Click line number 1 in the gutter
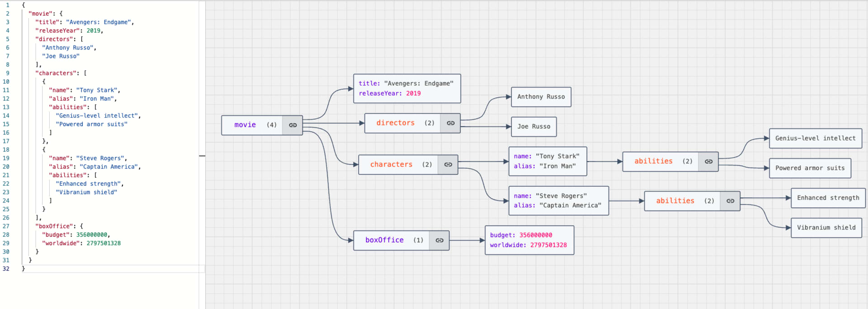 coord(7,5)
